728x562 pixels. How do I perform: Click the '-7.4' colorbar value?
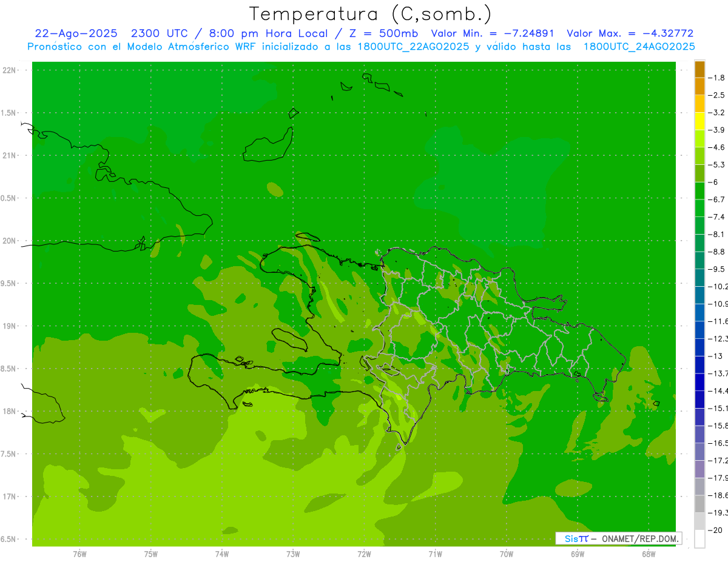(716, 217)
